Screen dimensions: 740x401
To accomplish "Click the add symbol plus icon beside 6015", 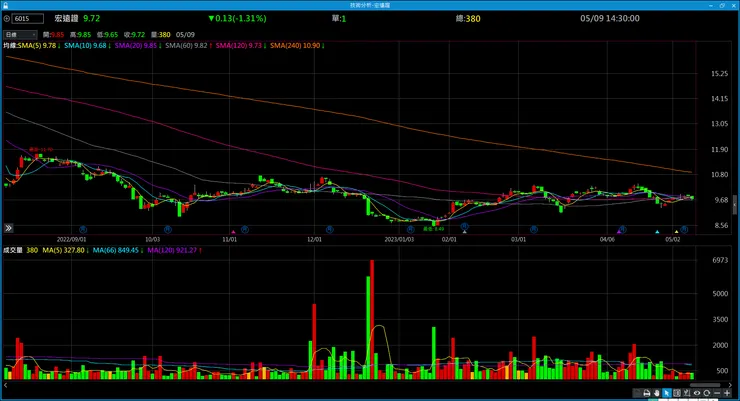I will pyautogui.click(x=7, y=18).
